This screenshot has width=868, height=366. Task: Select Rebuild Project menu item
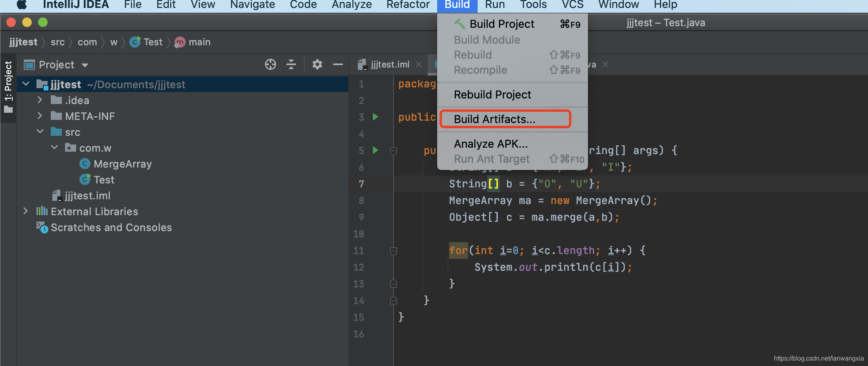512,94
